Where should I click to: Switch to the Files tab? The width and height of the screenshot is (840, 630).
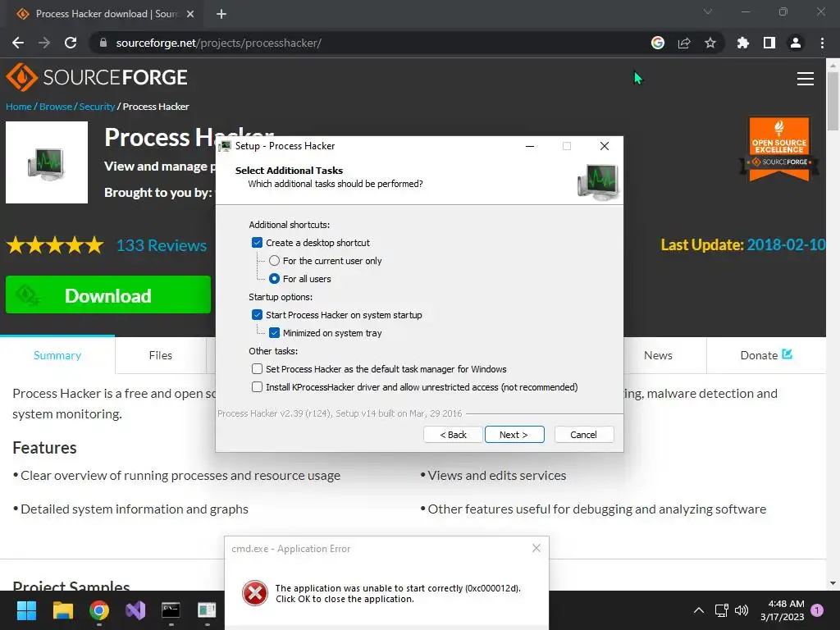coord(161,355)
